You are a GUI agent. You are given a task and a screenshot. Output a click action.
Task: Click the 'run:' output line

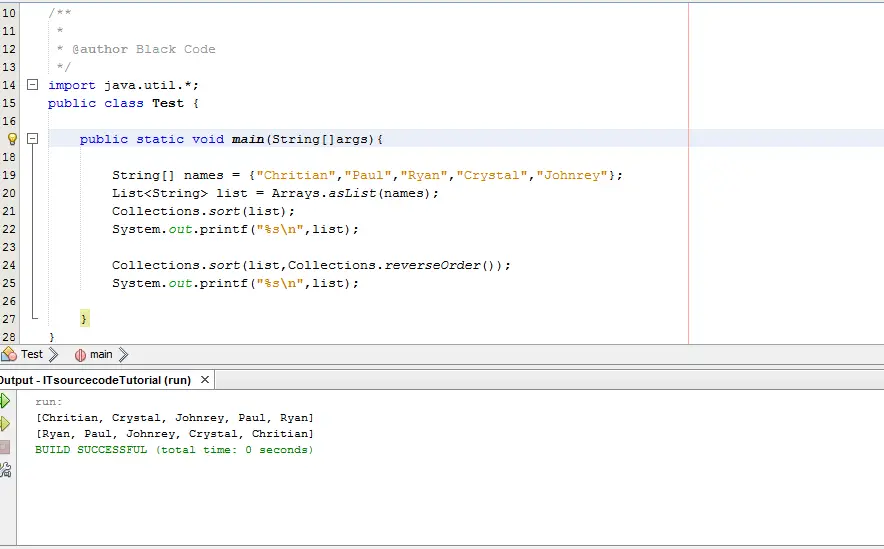click(x=49, y=402)
